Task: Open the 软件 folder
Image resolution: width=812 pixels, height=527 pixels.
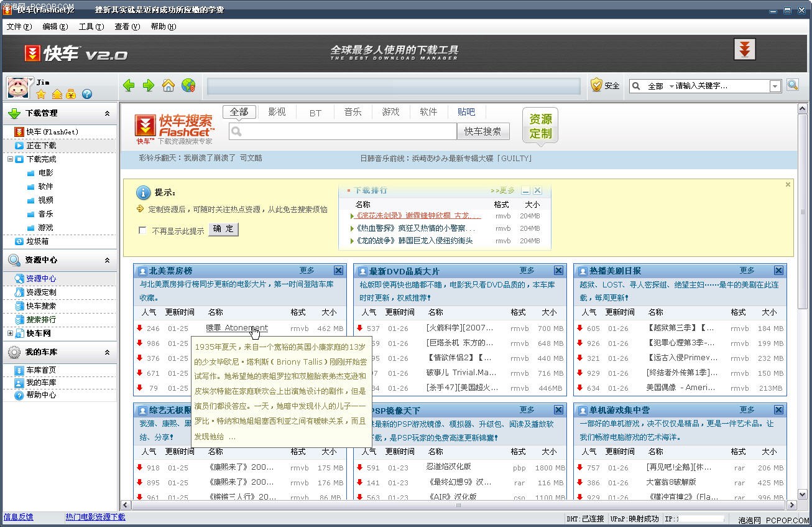Action: coord(41,187)
